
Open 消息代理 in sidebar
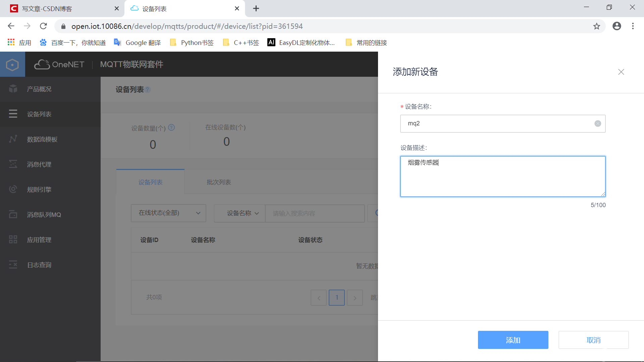point(39,165)
